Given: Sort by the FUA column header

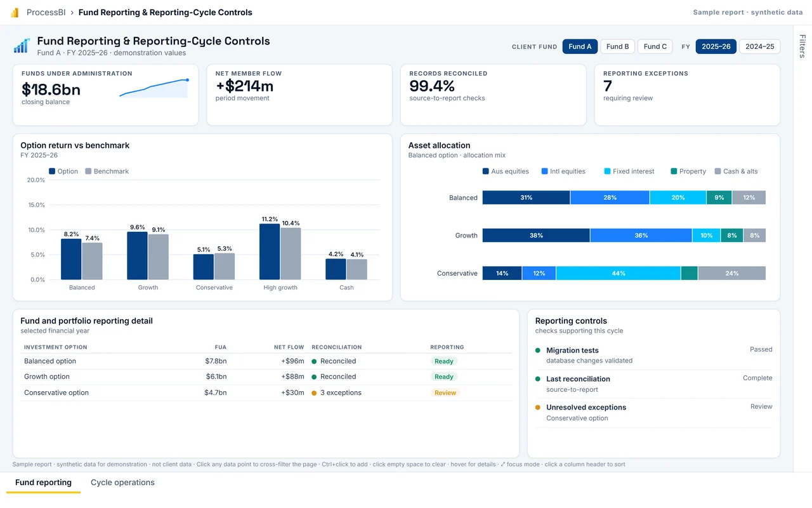Looking at the screenshot, I should coord(220,347).
